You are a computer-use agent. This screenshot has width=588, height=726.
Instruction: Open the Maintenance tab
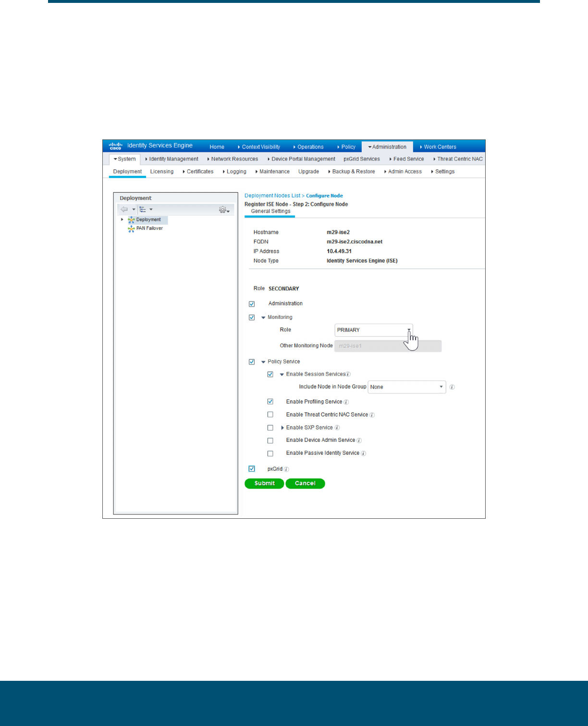point(272,172)
